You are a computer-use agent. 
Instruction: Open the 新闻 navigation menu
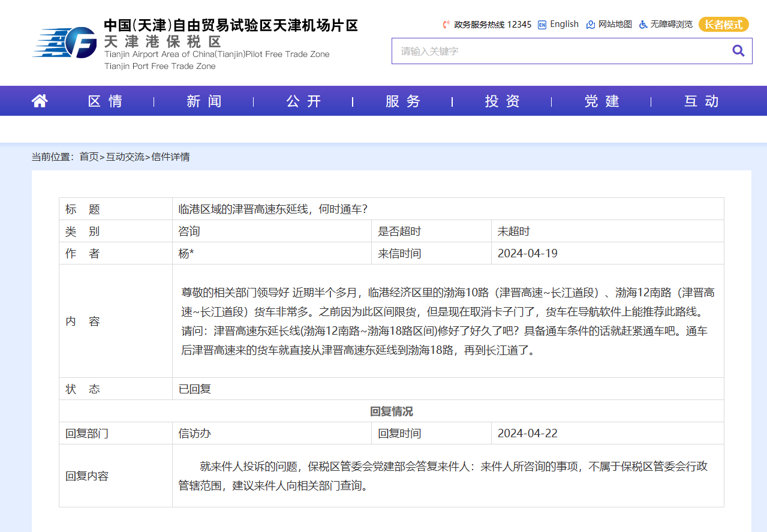click(204, 101)
